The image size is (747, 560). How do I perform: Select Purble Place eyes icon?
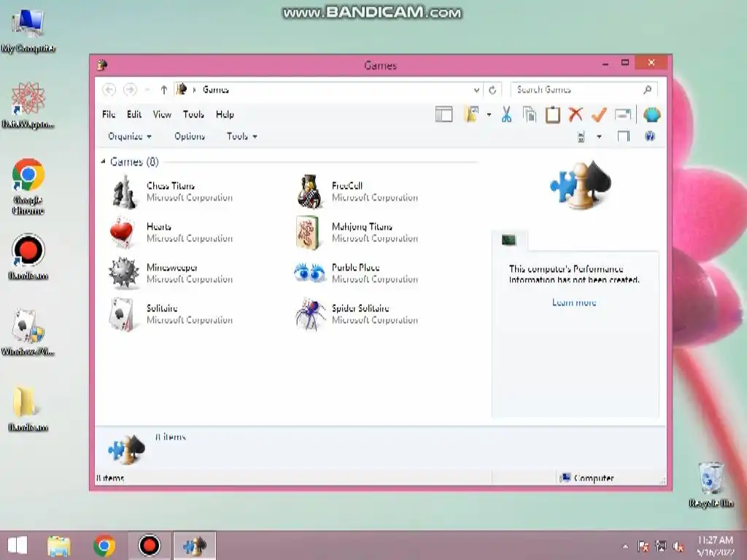pyautogui.click(x=309, y=273)
